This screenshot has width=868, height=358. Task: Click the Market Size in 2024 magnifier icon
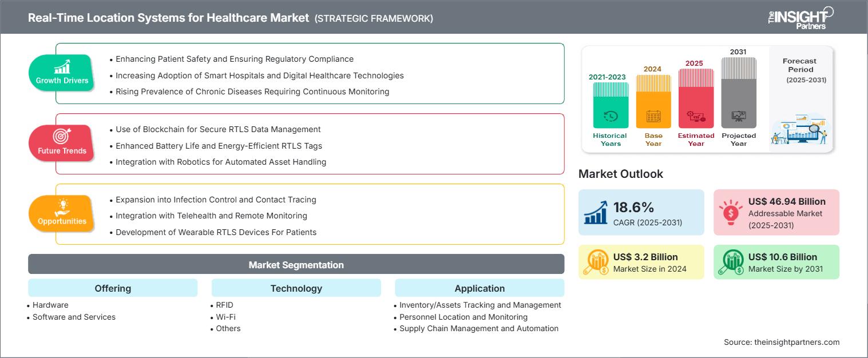point(596,262)
